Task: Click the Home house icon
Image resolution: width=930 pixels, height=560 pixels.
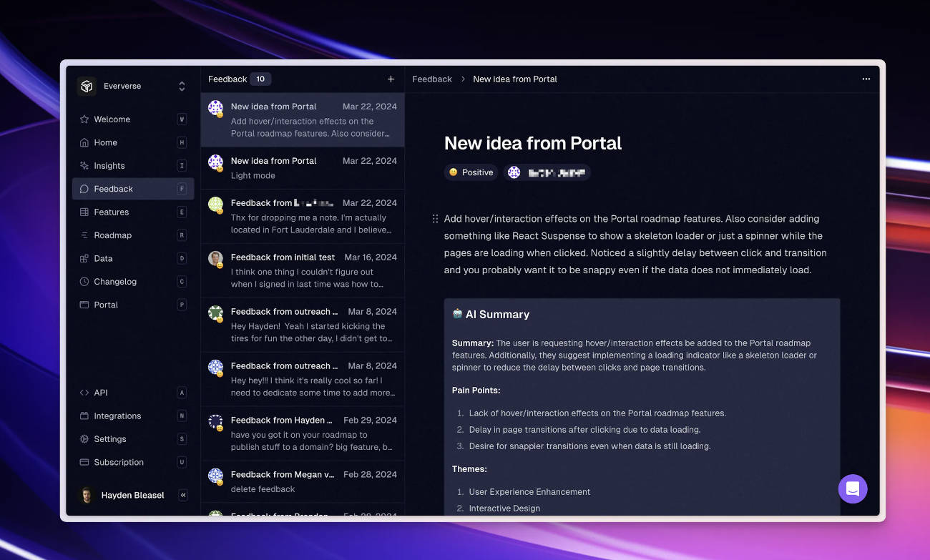Action: (x=84, y=142)
